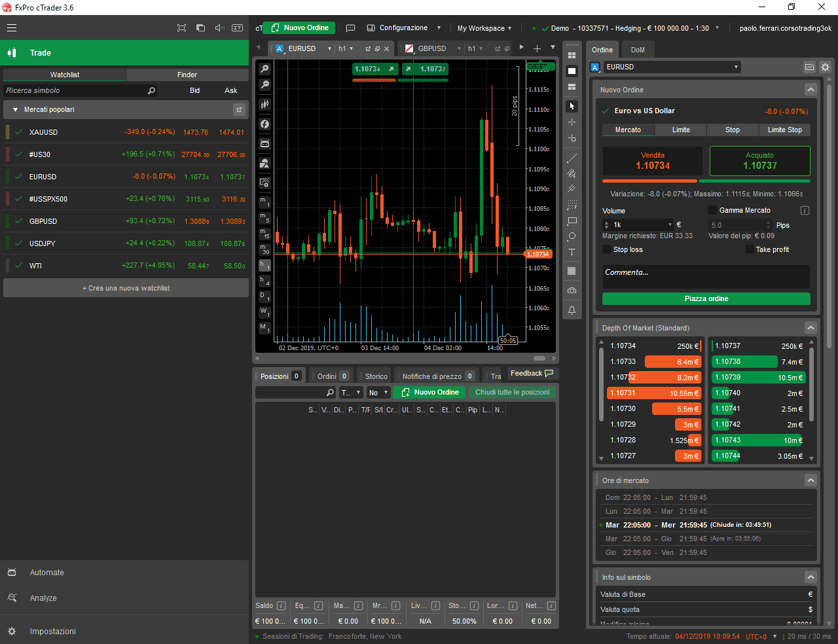
Task: Select the stacked chart layout icon
Action: click(x=572, y=87)
